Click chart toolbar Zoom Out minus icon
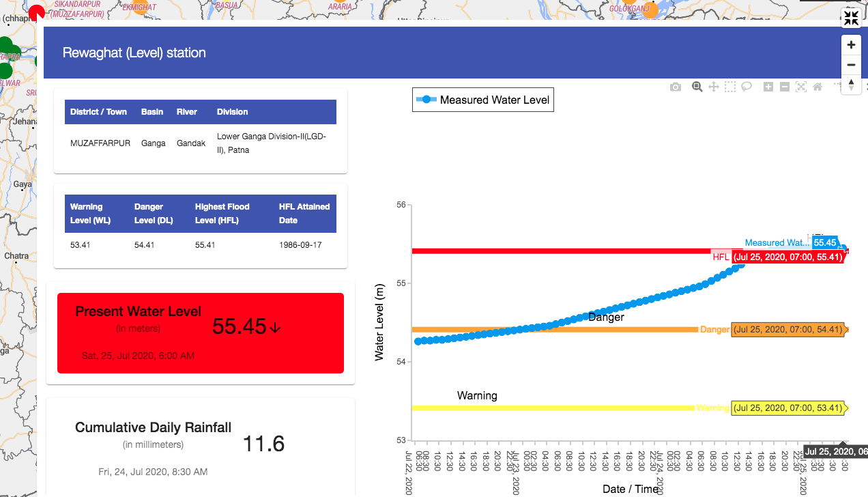The width and height of the screenshot is (868, 497). click(785, 87)
